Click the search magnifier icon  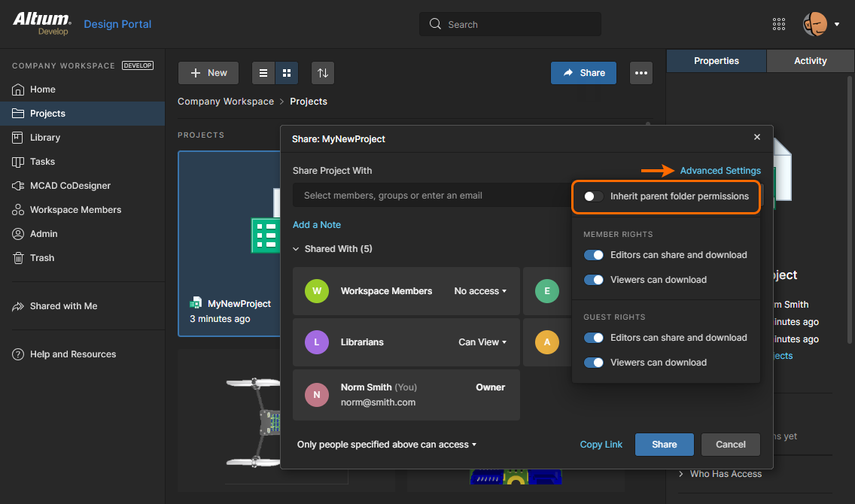click(x=434, y=24)
